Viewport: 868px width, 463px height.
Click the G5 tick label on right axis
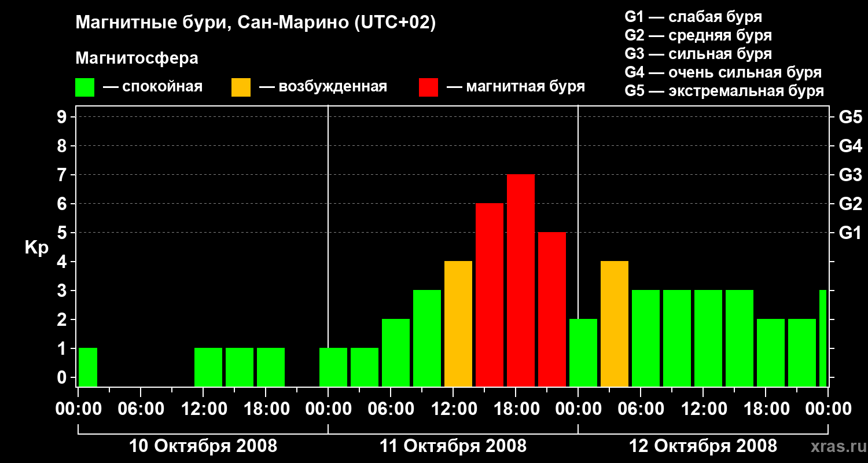(850, 117)
